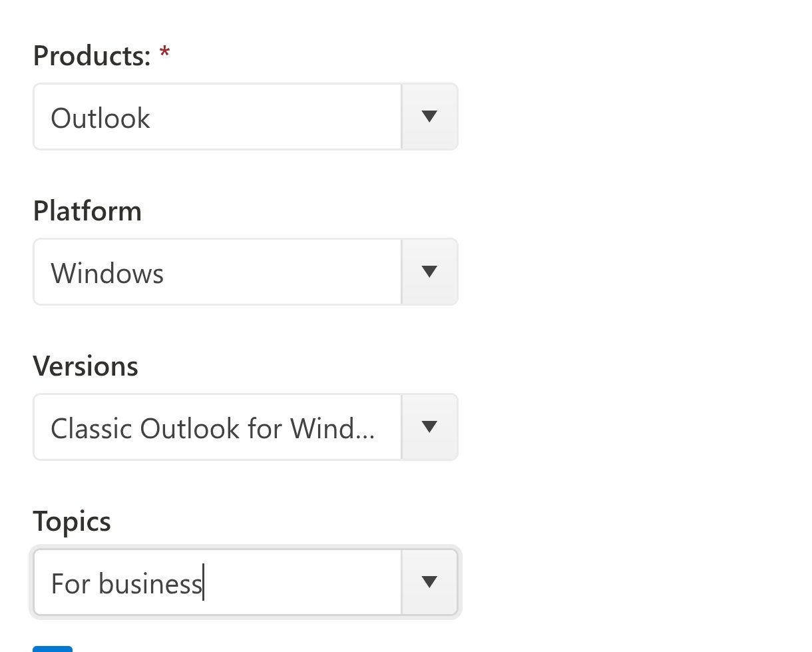Viewport: 812px width, 652px height.
Task: Click the dropdown triangle next to Windows
Action: pyautogui.click(x=429, y=272)
